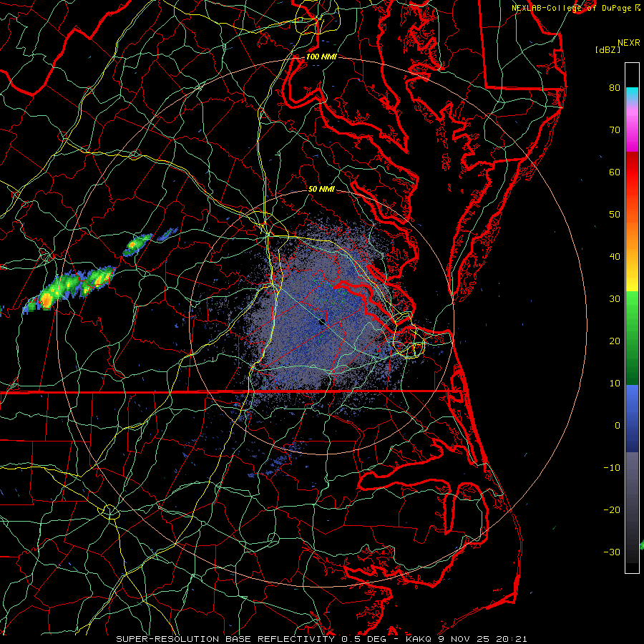
Task: Click the 30 value on the dBZ scale
Action: coord(615,298)
